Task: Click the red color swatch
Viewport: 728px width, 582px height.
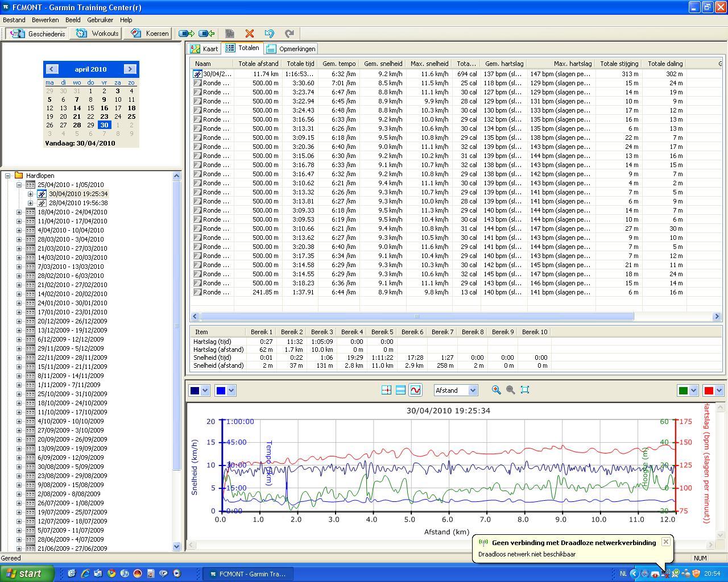Action: tap(709, 390)
